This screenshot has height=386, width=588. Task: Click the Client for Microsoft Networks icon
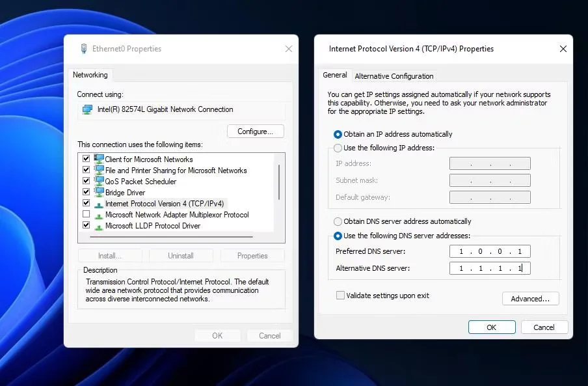pyautogui.click(x=98, y=159)
